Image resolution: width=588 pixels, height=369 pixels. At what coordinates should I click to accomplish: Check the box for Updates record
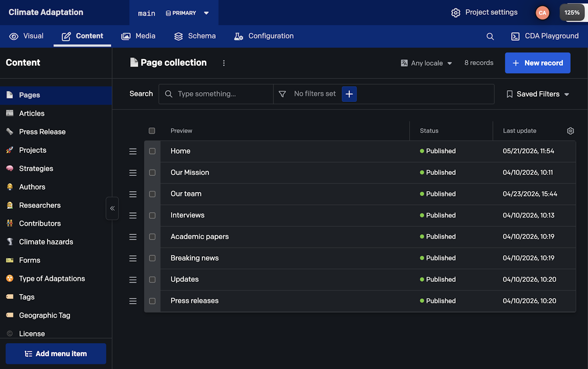pos(152,280)
